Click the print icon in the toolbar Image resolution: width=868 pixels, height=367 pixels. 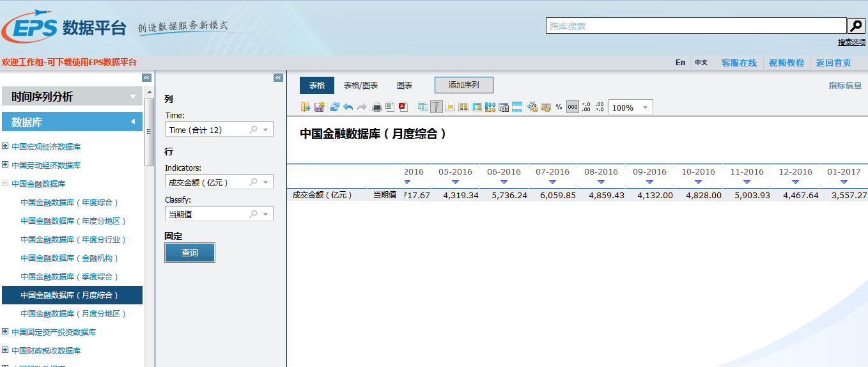point(377,107)
